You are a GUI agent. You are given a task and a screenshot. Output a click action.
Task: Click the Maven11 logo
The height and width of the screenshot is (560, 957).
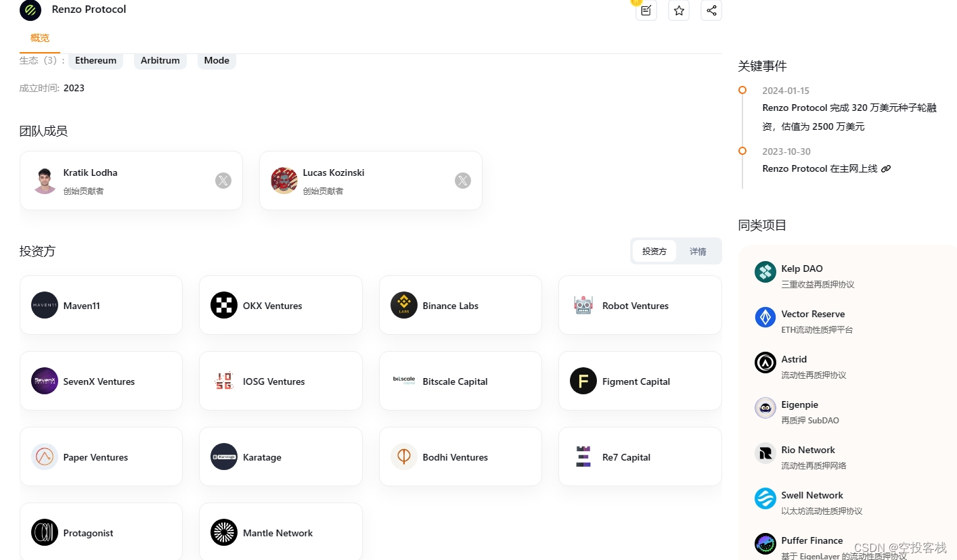[45, 305]
